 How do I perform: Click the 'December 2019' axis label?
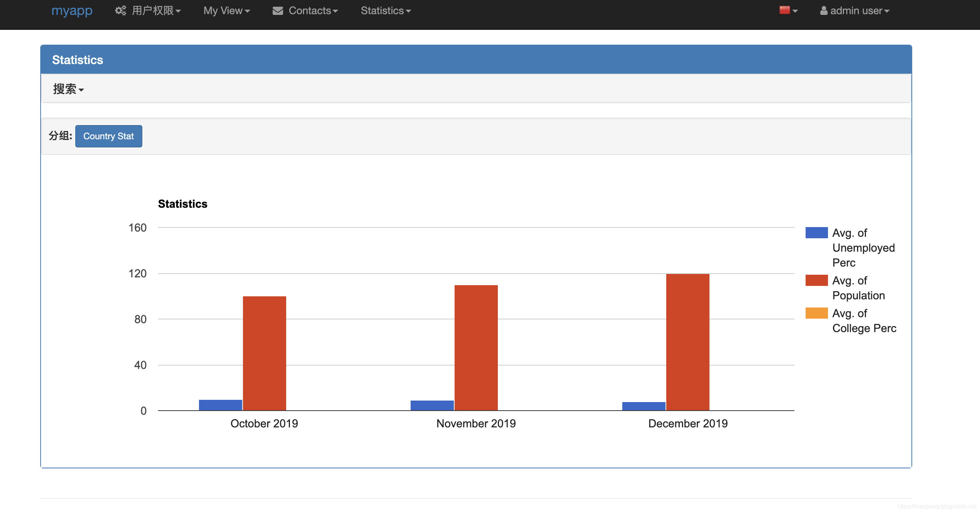tap(688, 423)
